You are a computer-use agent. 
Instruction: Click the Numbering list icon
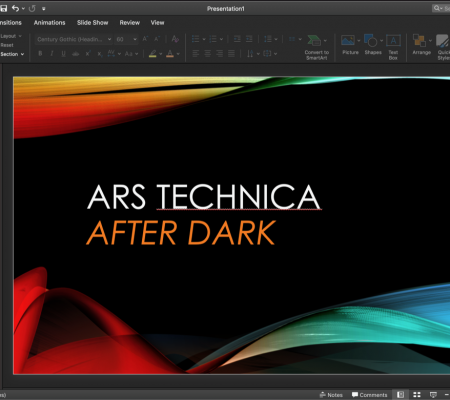tap(213, 39)
